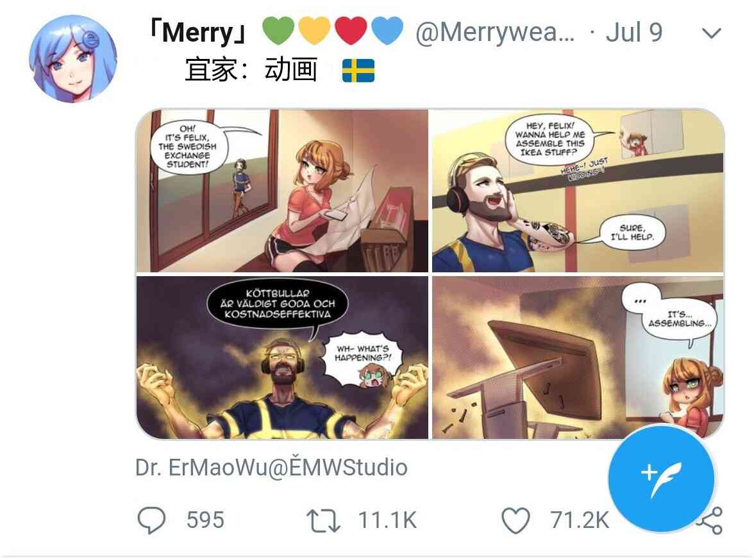
Task: Open the @Merrywea... handle link
Action: point(495,32)
